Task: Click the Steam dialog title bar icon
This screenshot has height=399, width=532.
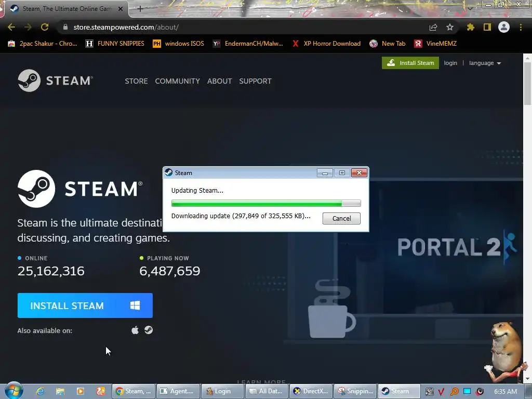Action: (169, 172)
